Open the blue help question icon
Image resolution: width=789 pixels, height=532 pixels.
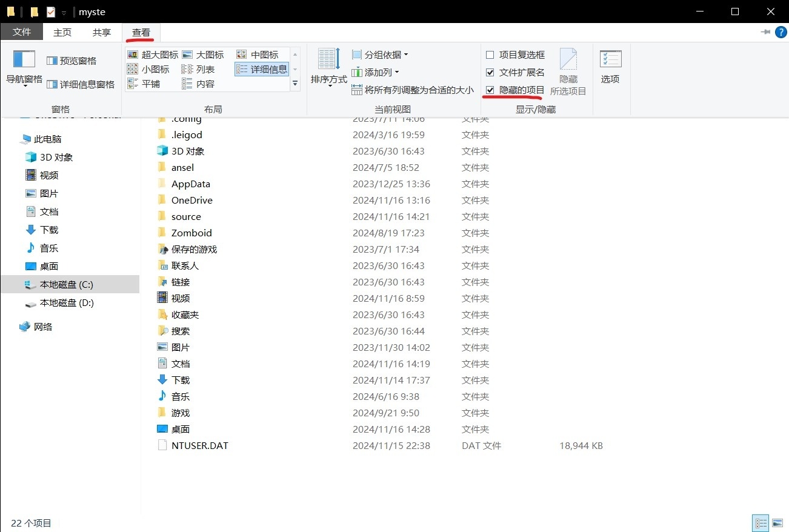pyautogui.click(x=781, y=32)
